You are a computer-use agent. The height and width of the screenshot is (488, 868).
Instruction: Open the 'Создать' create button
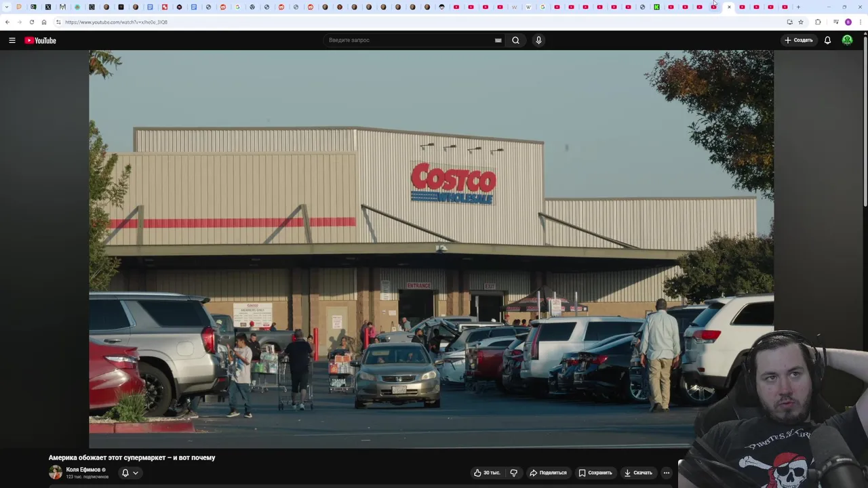(x=799, y=40)
